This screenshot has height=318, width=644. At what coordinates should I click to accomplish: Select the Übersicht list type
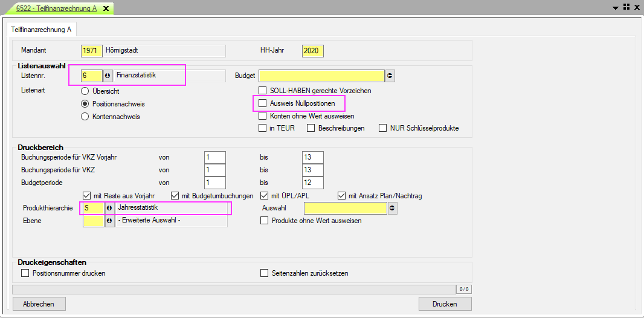click(x=85, y=91)
